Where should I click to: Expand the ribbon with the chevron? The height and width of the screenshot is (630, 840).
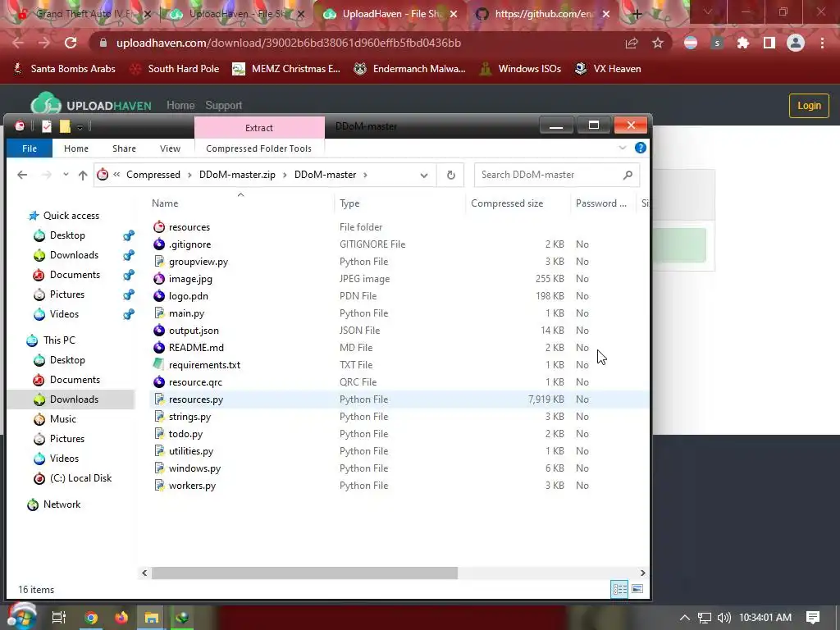click(x=623, y=148)
